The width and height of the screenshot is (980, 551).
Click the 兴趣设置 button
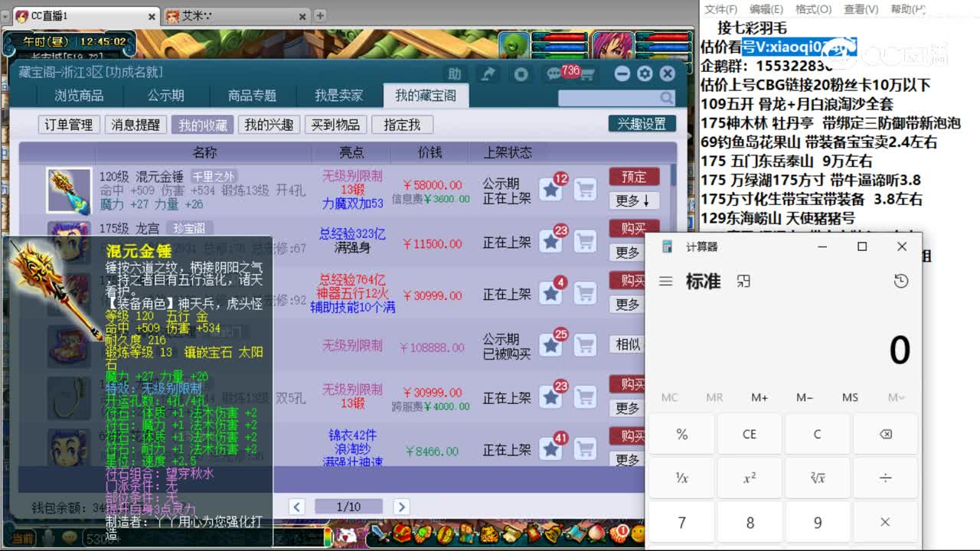[x=642, y=123]
